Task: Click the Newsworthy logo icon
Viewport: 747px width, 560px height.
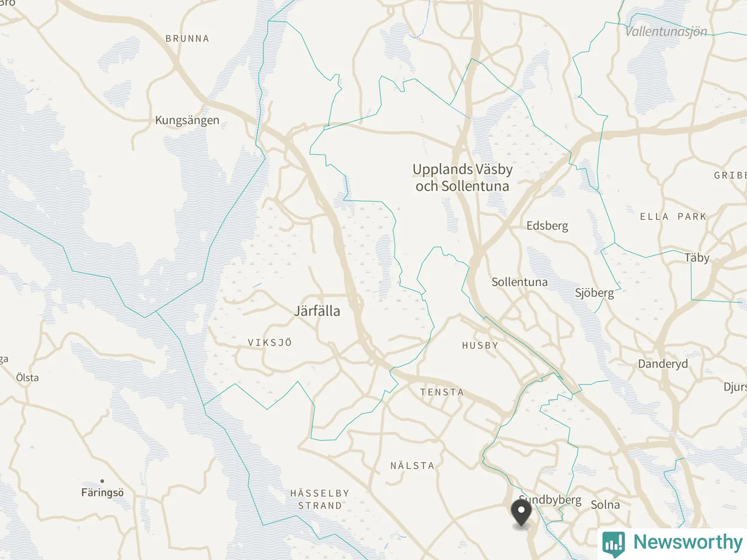Action: [613, 542]
